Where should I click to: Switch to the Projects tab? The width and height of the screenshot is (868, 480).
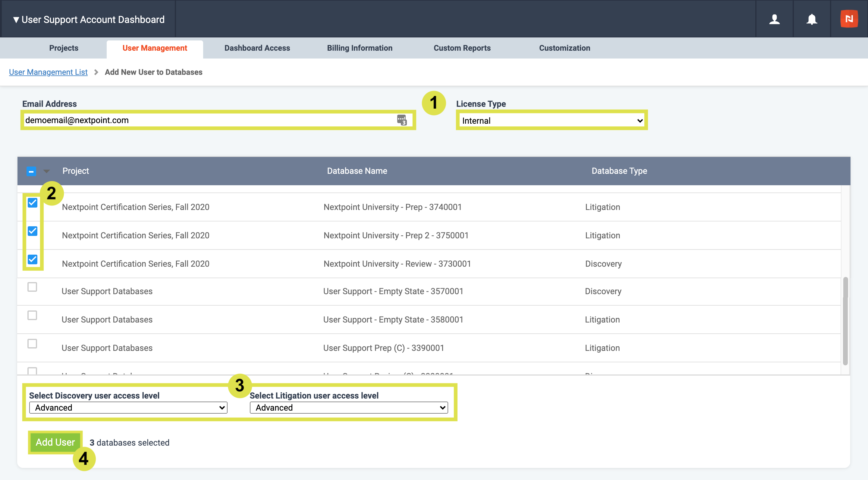click(x=64, y=48)
